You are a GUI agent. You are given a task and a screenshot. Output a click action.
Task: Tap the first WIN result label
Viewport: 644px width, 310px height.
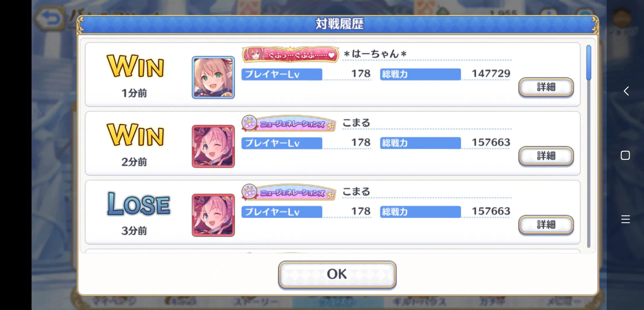pyautogui.click(x=135, y=66)
